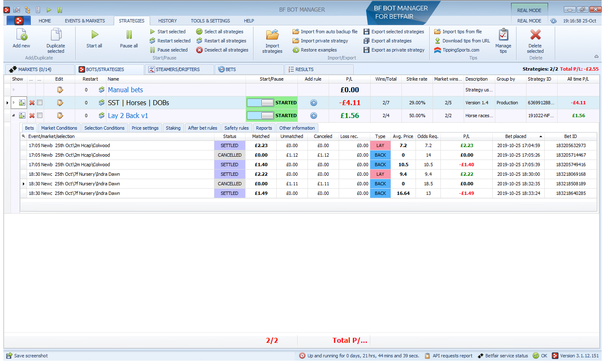
Task: Select bet row with Bet ID 183205632973
Action: [308, 145]
